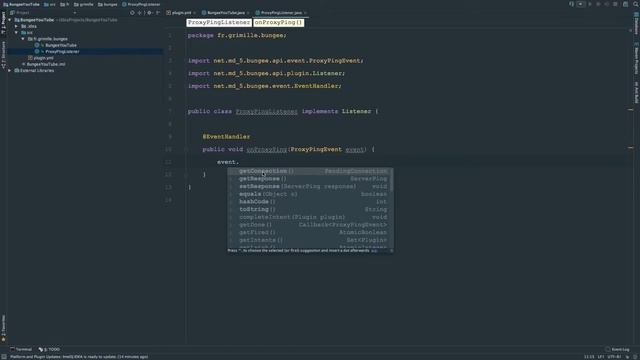The image size is (640, 360).
Task: Click the Build project hammer icon
Action: [x=571, y=4]
